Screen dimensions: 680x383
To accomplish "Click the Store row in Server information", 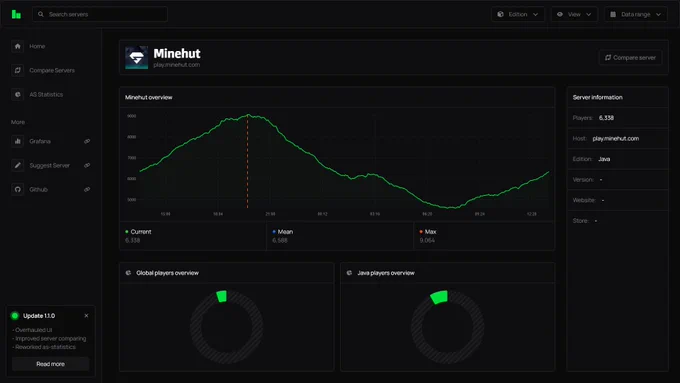I will tap(618, 221).
